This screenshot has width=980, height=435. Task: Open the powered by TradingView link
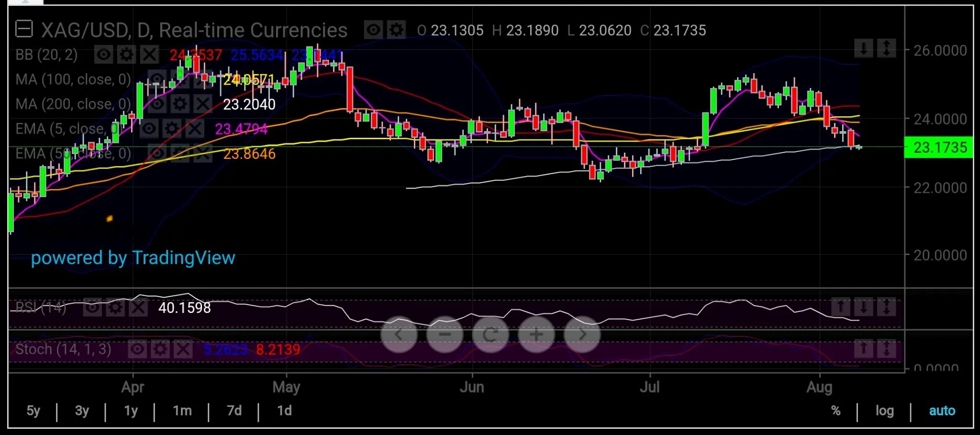pyautogui.click(x=133, y=258)
